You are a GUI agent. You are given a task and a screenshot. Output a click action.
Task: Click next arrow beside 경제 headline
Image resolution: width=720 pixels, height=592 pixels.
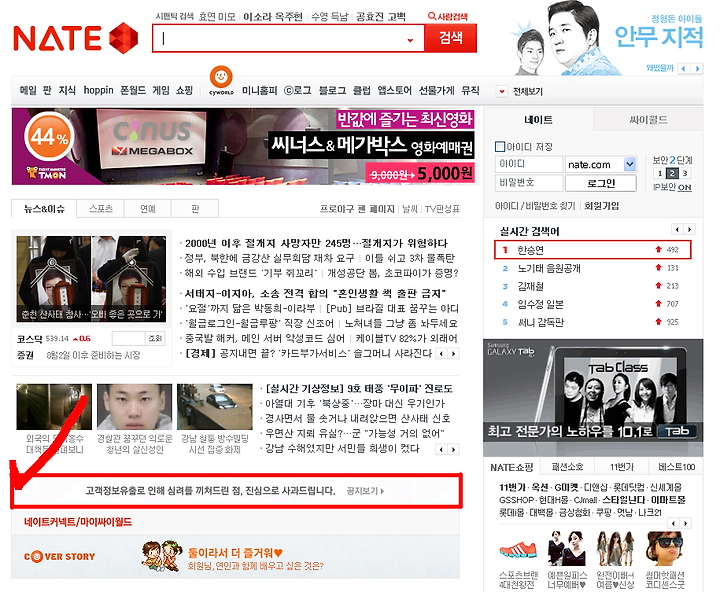click(453, 354)
